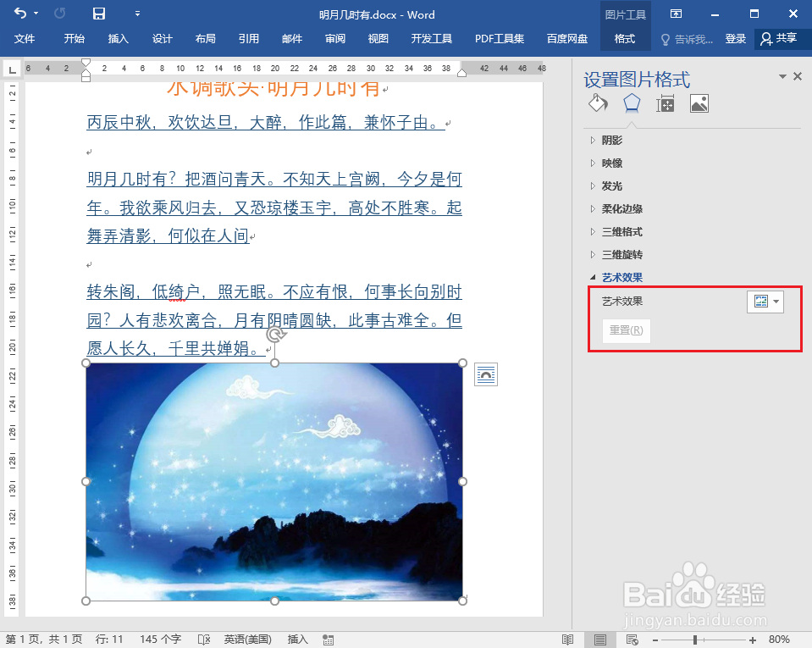
Task: Click the Undo arrow in quick access toolbar
Action: (x=20, y=14)
